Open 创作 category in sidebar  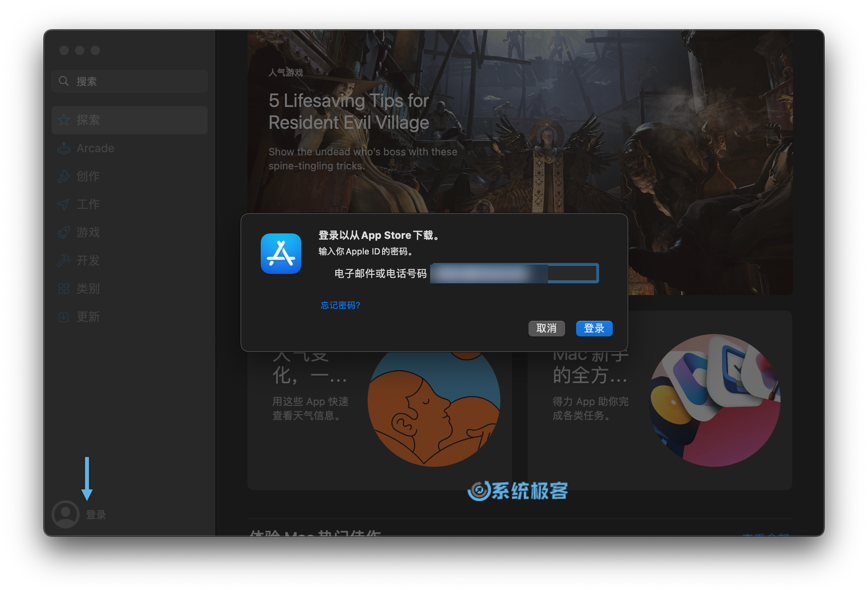coord(130,176)
